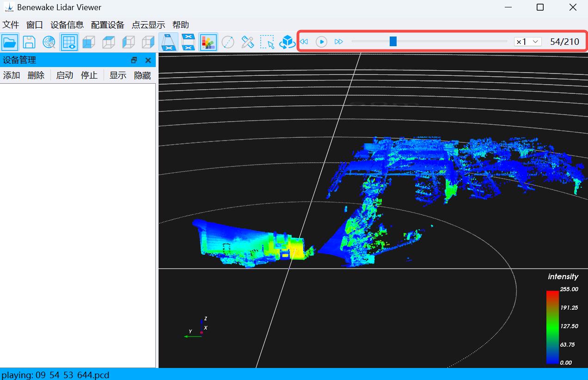The image size is (588, 380).
Task: Minimize the Benewake Lidar Viewer window
Action: tap(508, 7)
